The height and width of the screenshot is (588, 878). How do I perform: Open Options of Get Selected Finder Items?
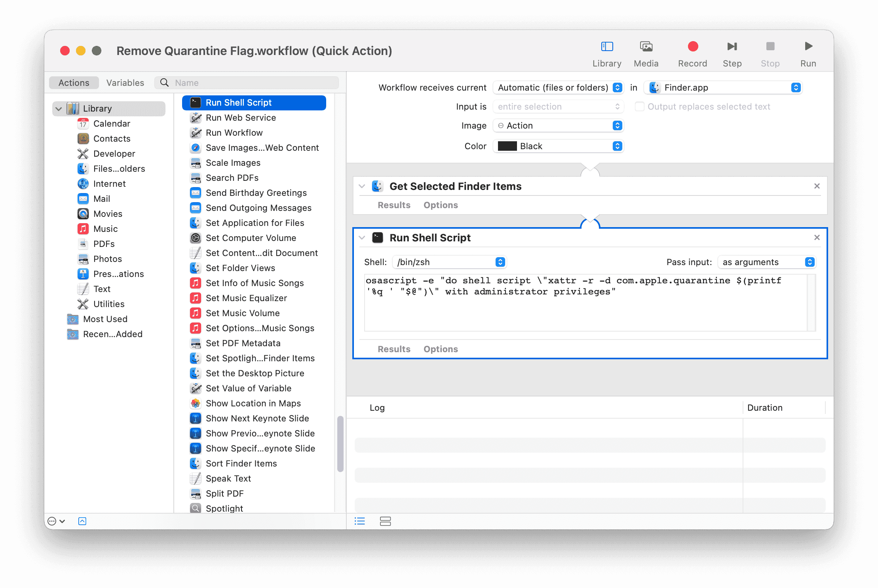point(441,205)
